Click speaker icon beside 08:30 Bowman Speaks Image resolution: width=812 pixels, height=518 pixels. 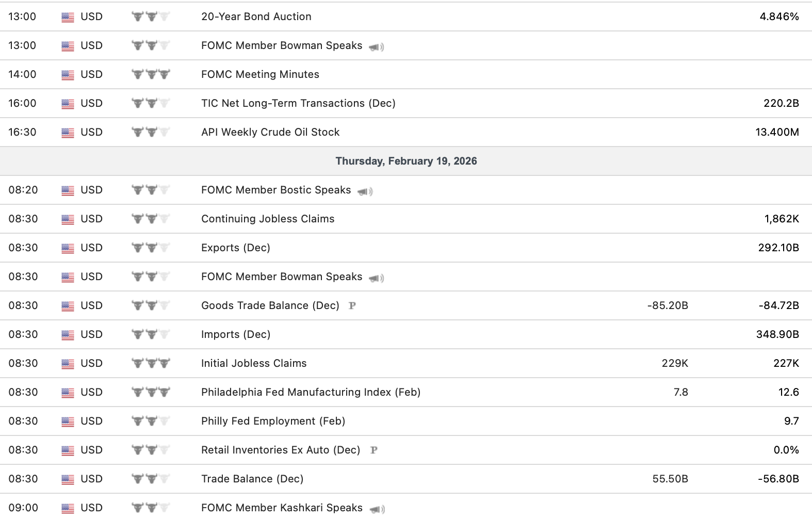(377, 278)
